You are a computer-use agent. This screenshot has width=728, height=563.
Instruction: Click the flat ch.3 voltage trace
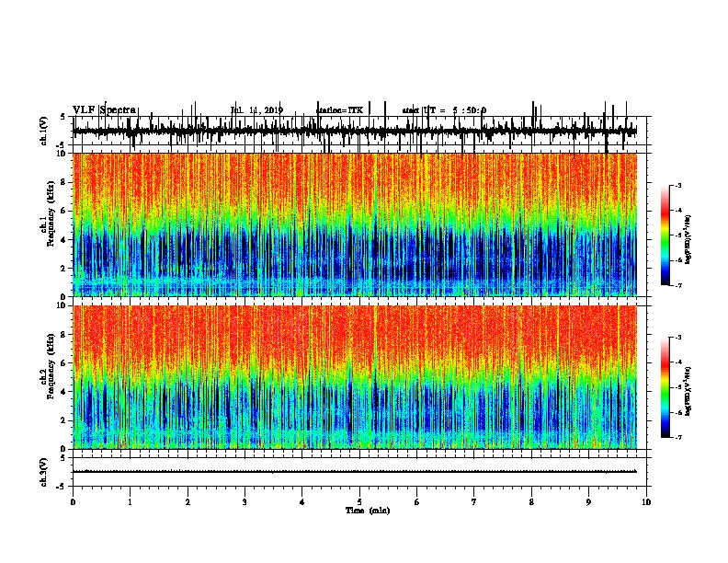[354, 472]
